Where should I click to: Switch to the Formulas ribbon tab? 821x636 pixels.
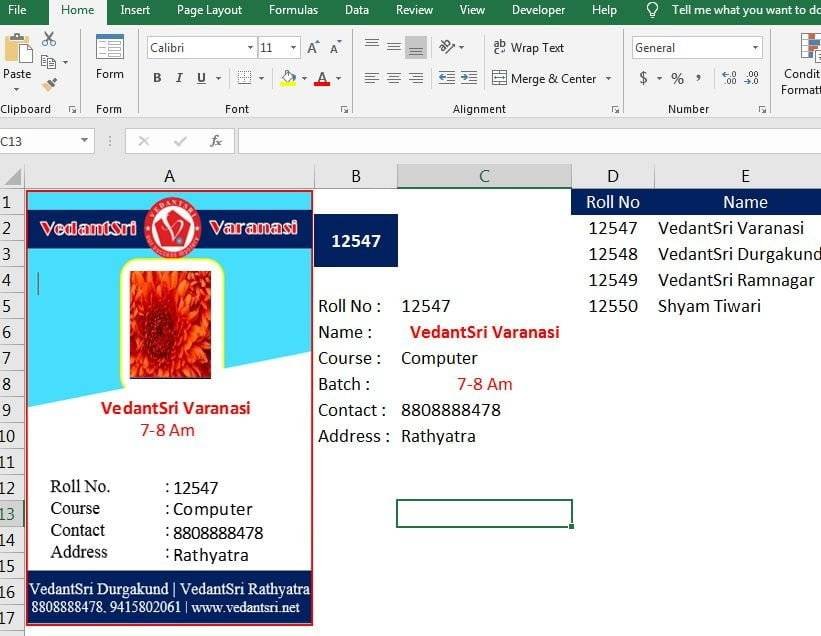pos(293,10)
